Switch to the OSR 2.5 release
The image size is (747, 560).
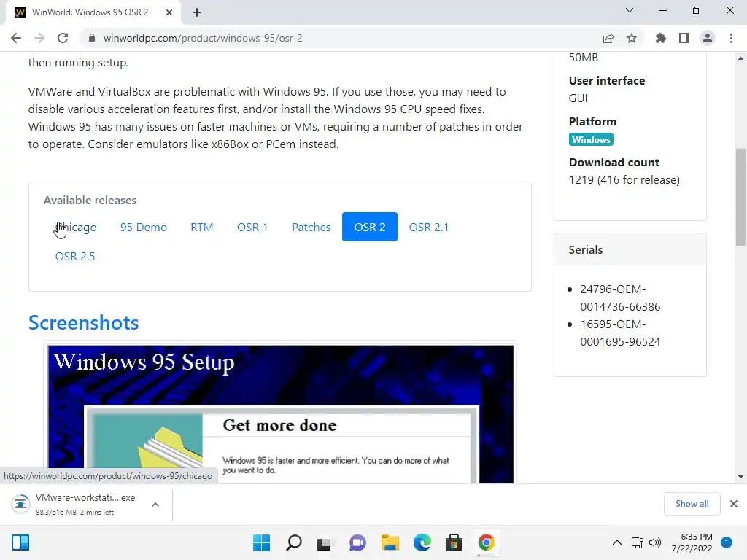75,256
